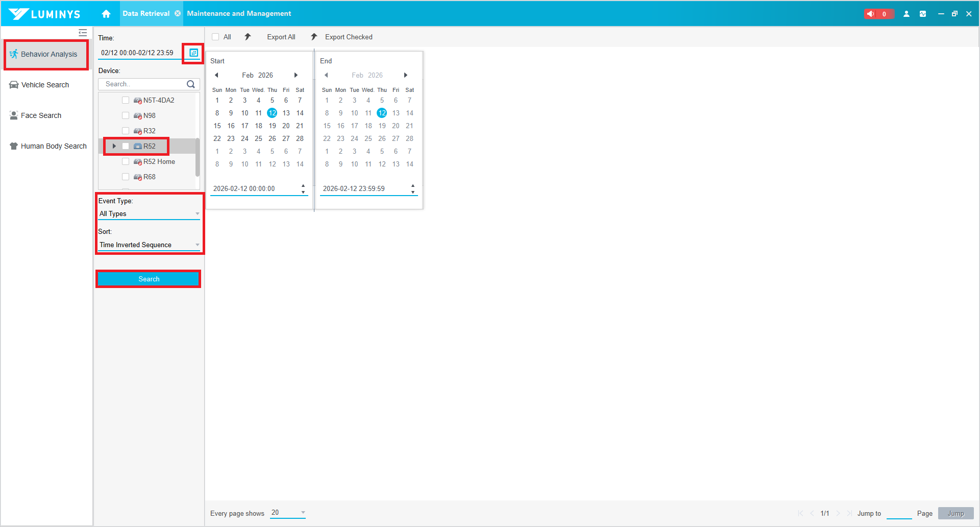Open the Event Type dropdown
980x527 pixels.
(149, 214)
